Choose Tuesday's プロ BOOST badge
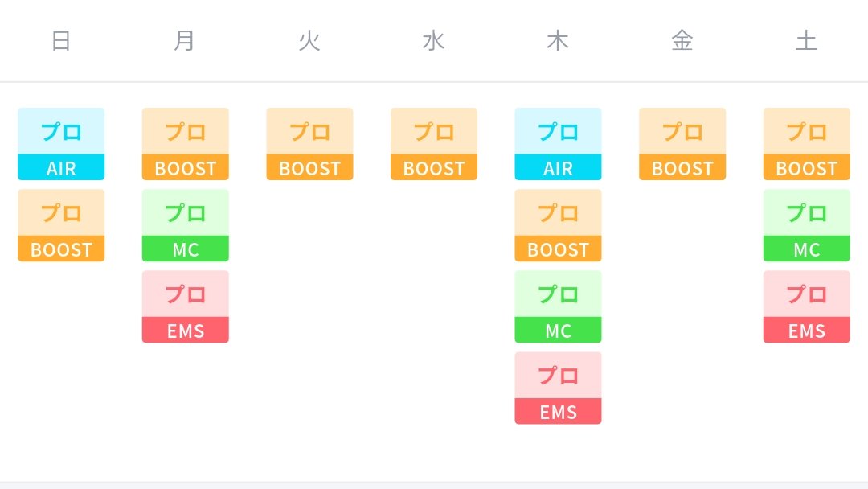Image resolution: width=868 pixels, height=489 pixels. tap(309, 144)
